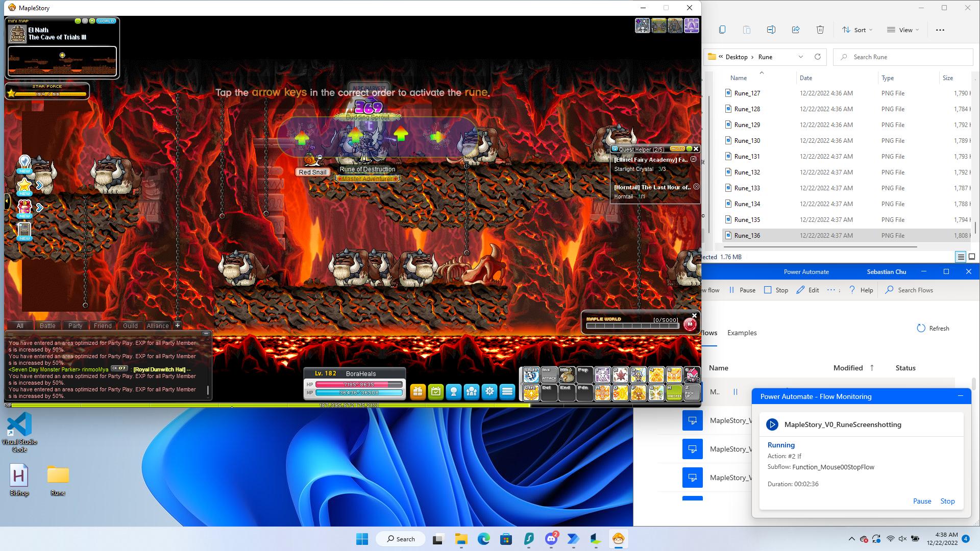Select the All chat tab
980x551 pixels.
(x=20, y=325)
